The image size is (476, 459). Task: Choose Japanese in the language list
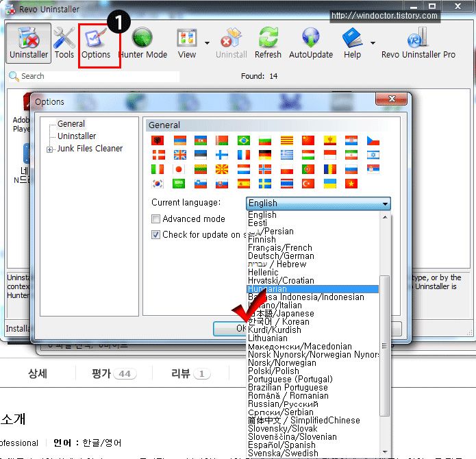click(313, 314)
